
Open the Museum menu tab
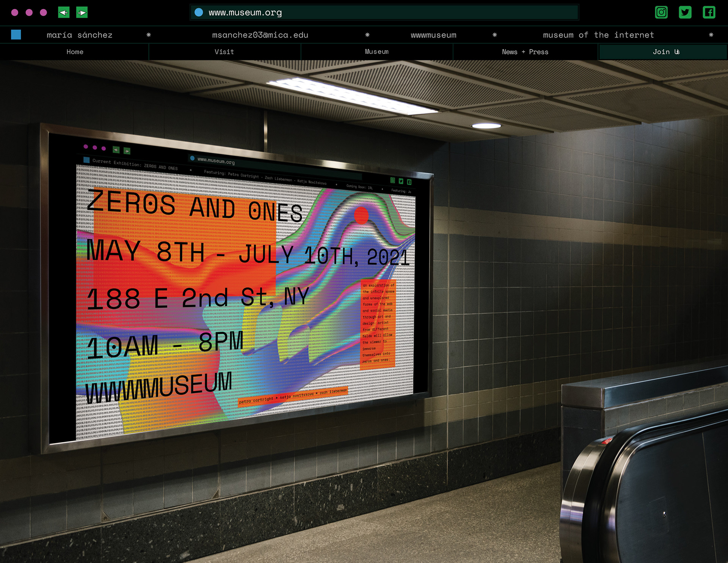click(x=377, y=52)
